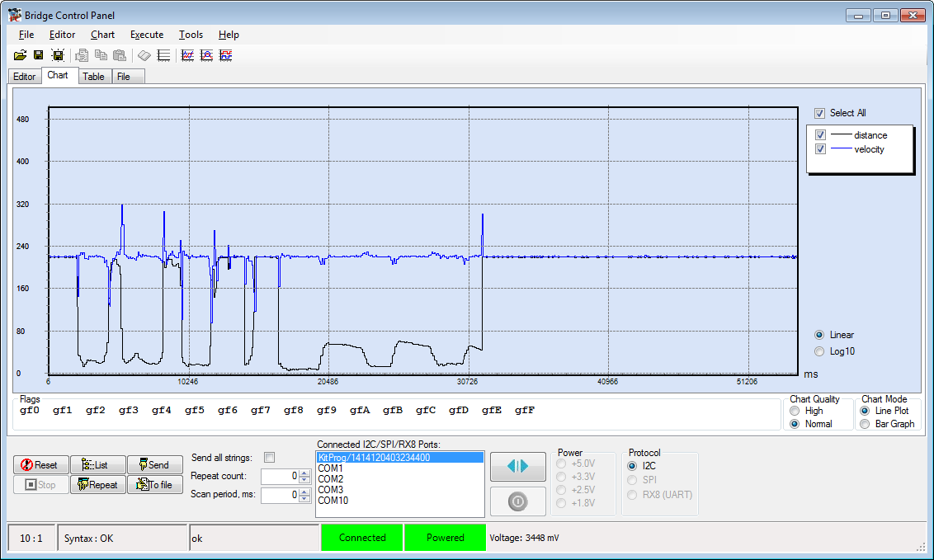Click the gfF flag label
The image size is (934, 560).
pos(525,410)
